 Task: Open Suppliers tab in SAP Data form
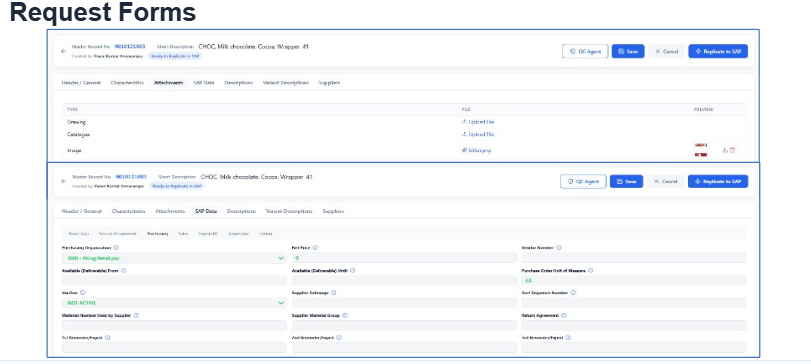(x=334, y=211)
